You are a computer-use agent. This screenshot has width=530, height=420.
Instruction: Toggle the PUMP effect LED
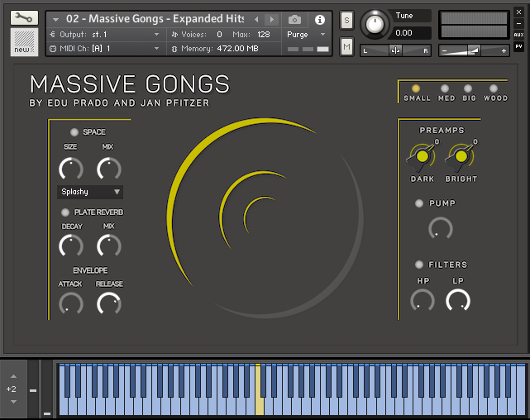(x=419, y=203)
